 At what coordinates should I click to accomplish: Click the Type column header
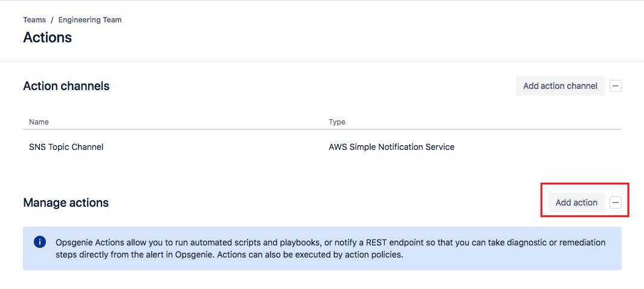click(337, 122)
